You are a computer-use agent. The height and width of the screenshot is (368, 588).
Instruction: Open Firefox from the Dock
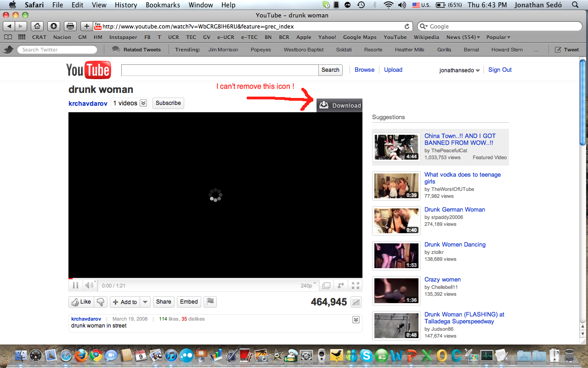click(81, 356)
